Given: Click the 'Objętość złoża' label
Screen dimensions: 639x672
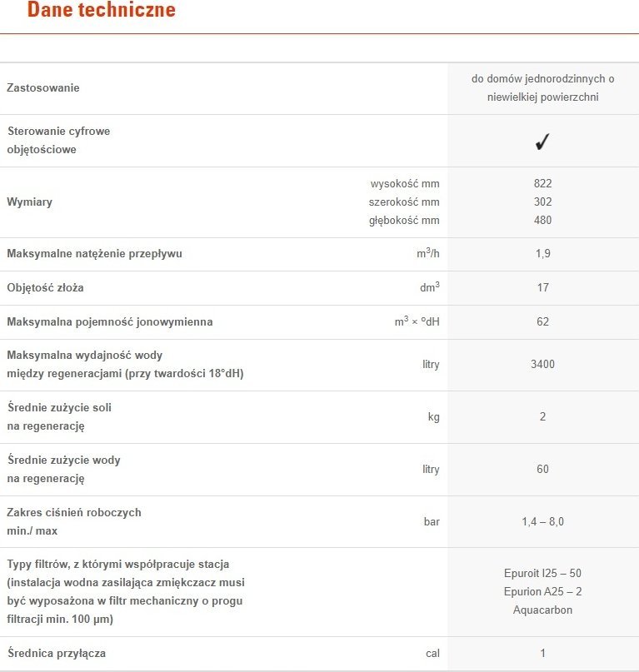Looking at the screenshot, I should coord(46,287).
